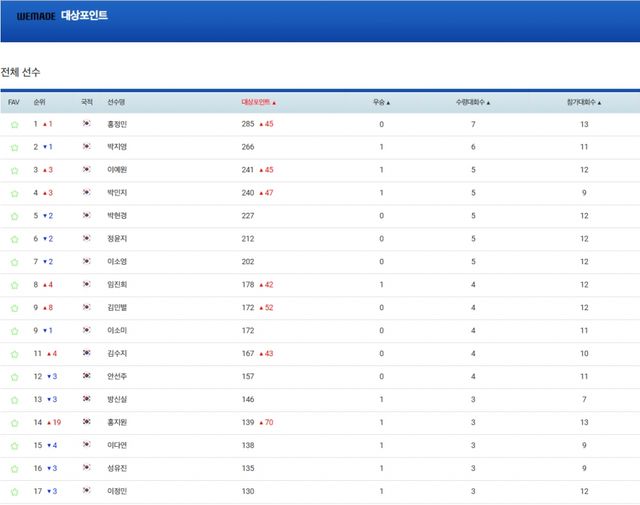The height and width of the screenshot is (505, 640).
Task: Open player name 김민별
Action: (x=117, y=308)
